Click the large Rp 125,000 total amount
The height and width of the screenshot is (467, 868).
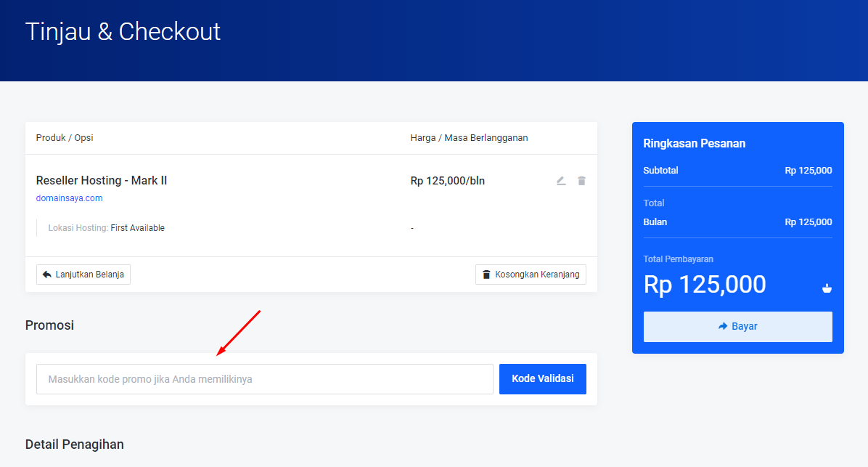(x=705, y=285)
